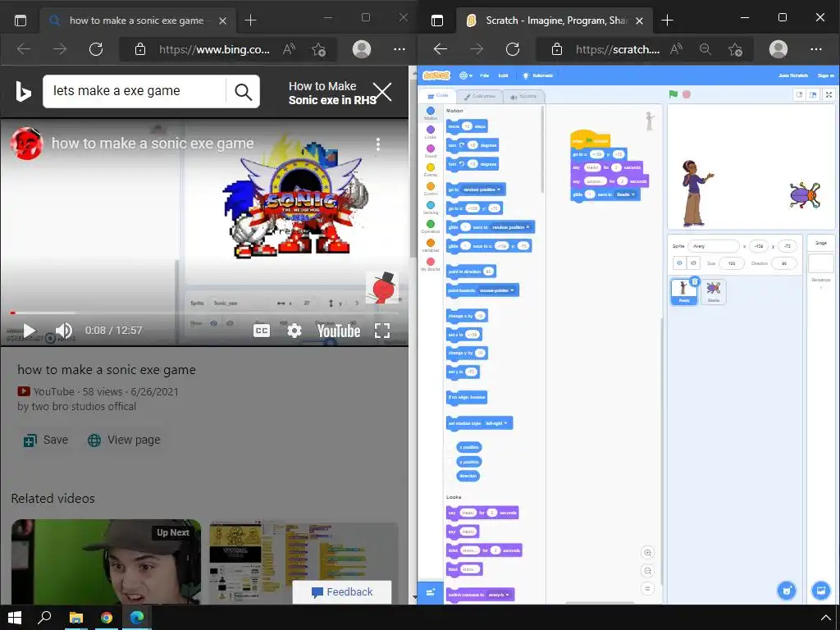The width and height of the screenshot is (840, 630).
Task: Click the green flag in Scratch
Action: pyautogui.click(x=673, y=94)
